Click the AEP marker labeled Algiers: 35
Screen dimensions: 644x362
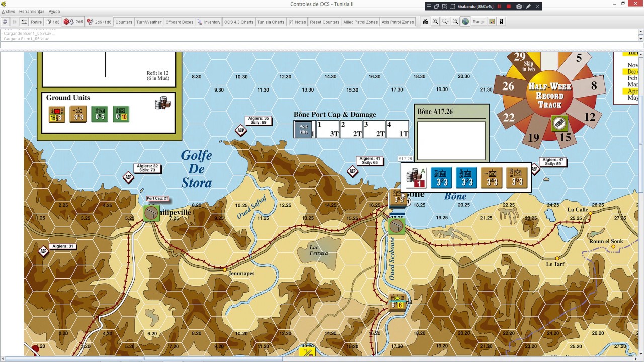click(x=240, y=131)
